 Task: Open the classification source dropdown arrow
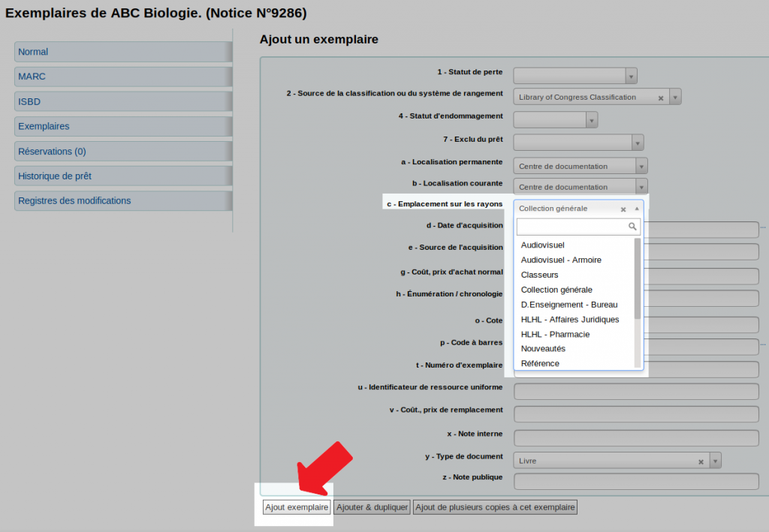(x=675, y=97)
